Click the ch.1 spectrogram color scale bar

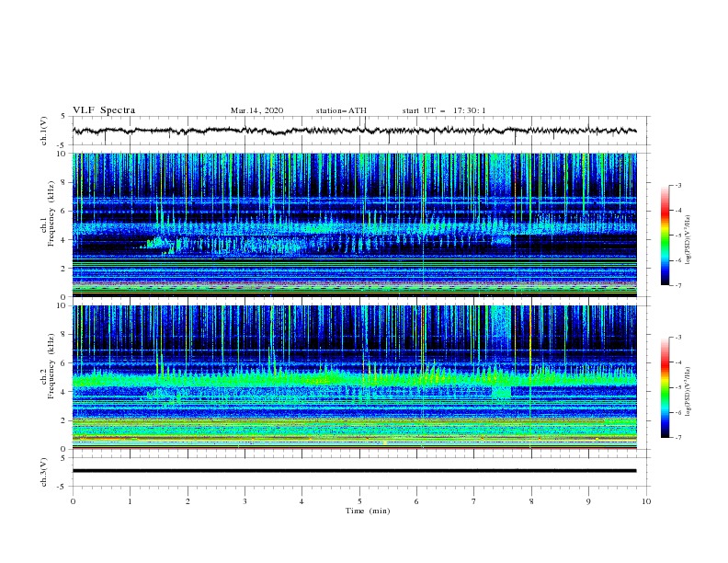coord(665,236)
